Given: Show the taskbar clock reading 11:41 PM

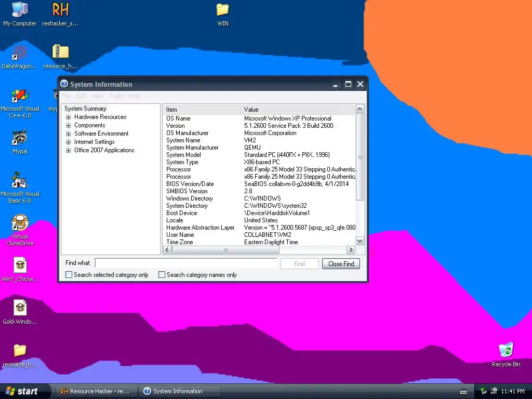Looking at the screenshot, I should point(513,391).
